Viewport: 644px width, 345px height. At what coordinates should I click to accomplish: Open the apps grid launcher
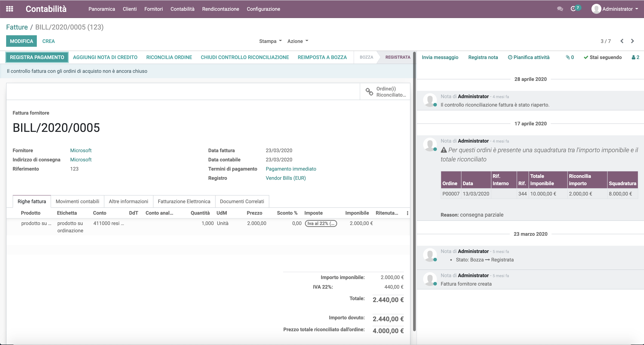(x=10, y=9)
